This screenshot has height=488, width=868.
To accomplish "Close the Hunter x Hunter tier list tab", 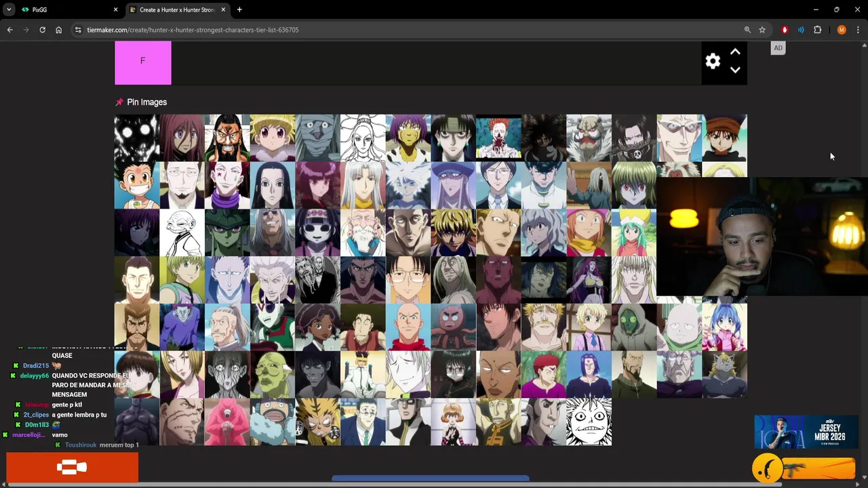I will (x=223, y=9).
